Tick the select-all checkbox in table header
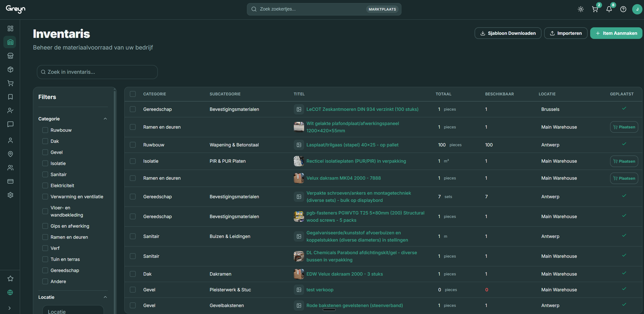 point(133,94)
